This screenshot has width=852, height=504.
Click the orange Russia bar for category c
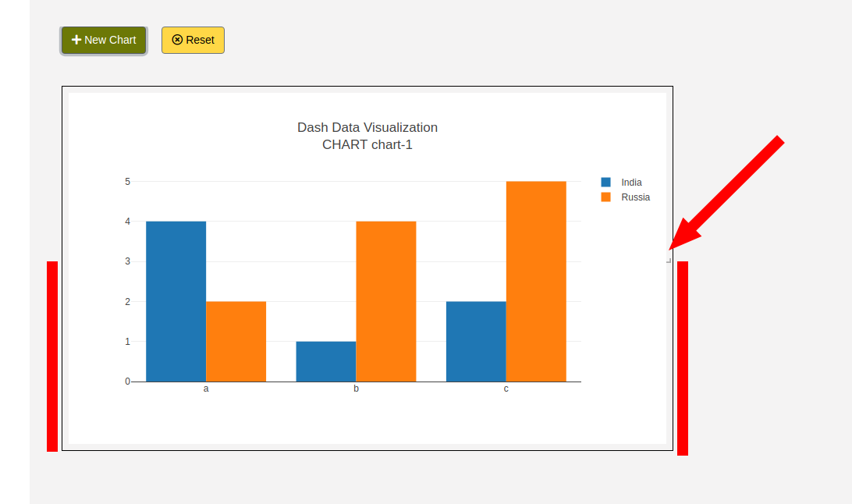[536, 282]
